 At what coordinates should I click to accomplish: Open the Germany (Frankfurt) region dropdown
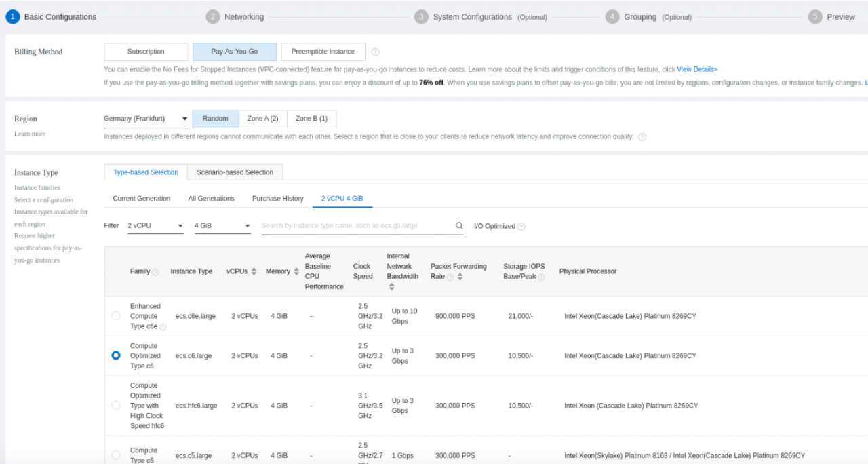146,119
